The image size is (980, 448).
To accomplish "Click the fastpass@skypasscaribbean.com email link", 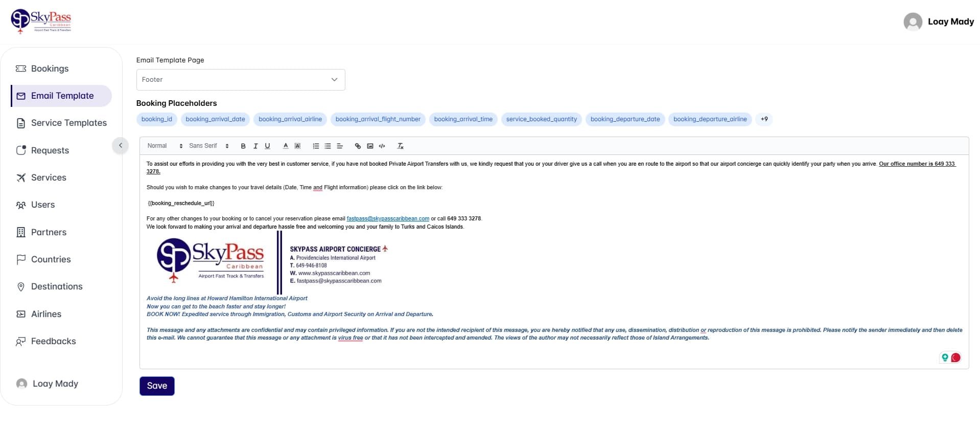I will (388, 219).
